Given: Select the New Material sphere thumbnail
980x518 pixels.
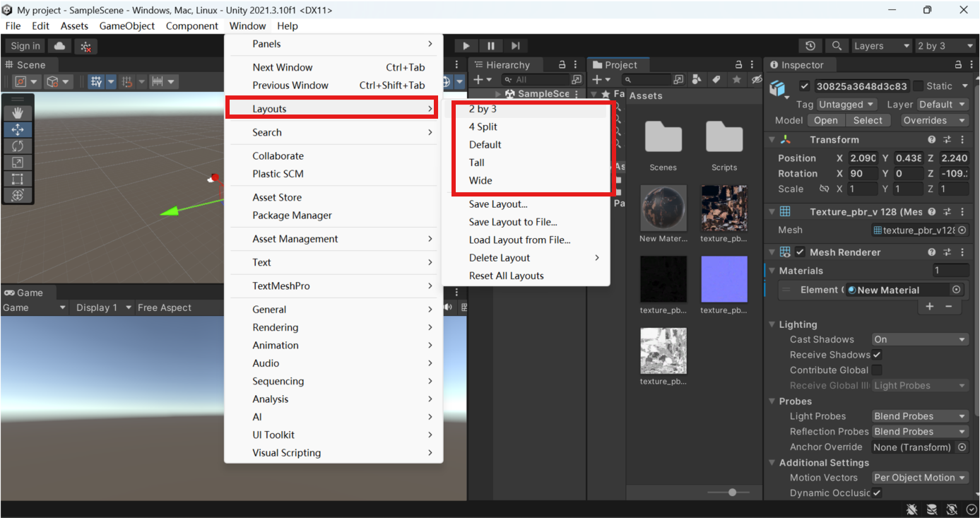Looking at the screenshot, I should tap(663, 208).
